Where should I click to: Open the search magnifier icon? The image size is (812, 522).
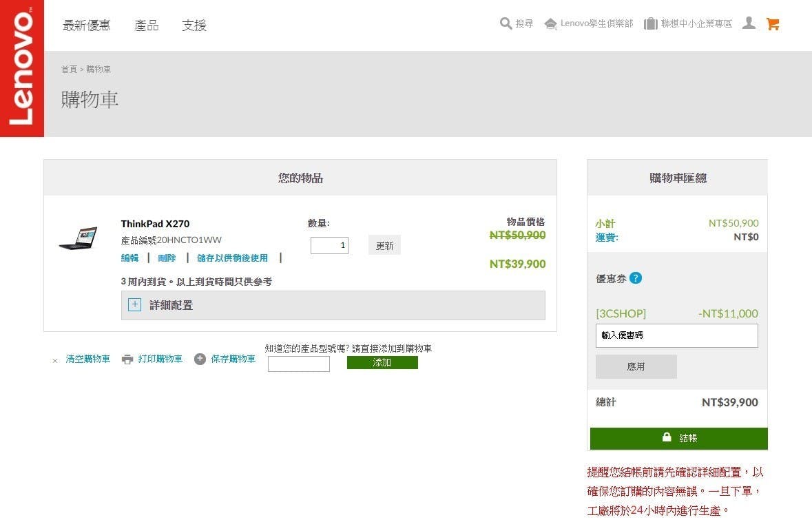(x=506, y=24)
